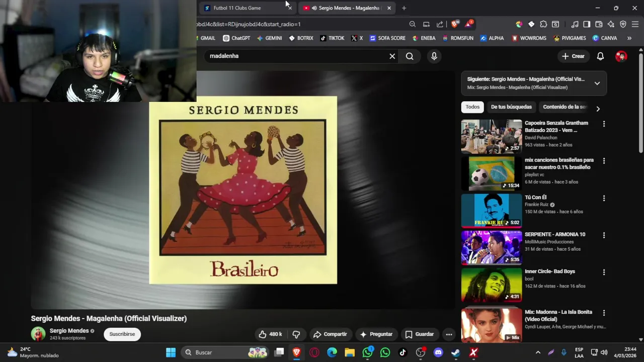Open the browser main hamburger menu

click(x=635, y=24)
